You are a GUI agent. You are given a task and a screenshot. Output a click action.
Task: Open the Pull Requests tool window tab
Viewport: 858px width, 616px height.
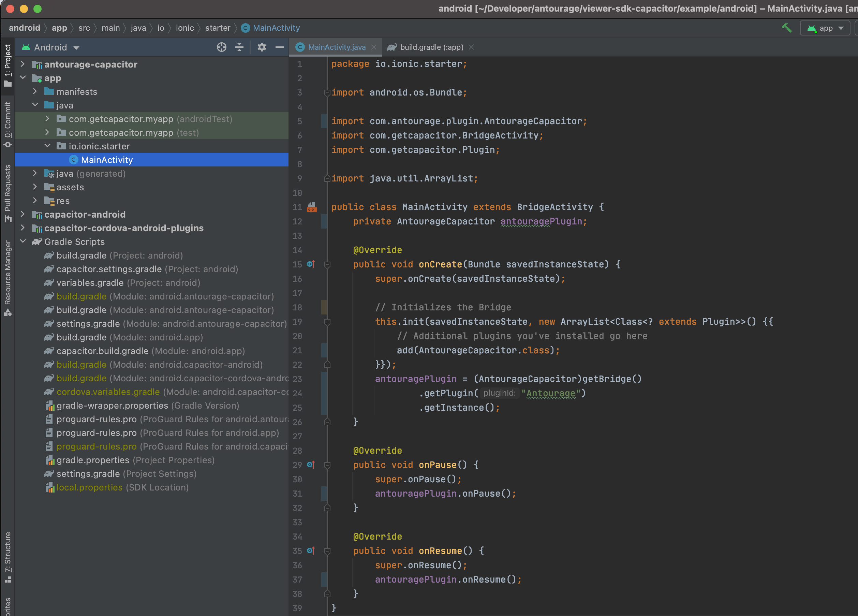[x=8, y=194]
